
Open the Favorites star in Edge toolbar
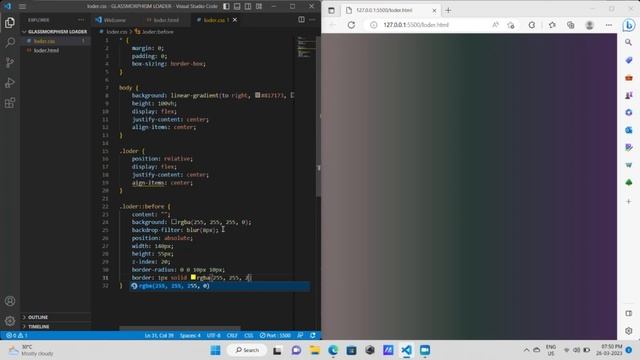[552, 25]
